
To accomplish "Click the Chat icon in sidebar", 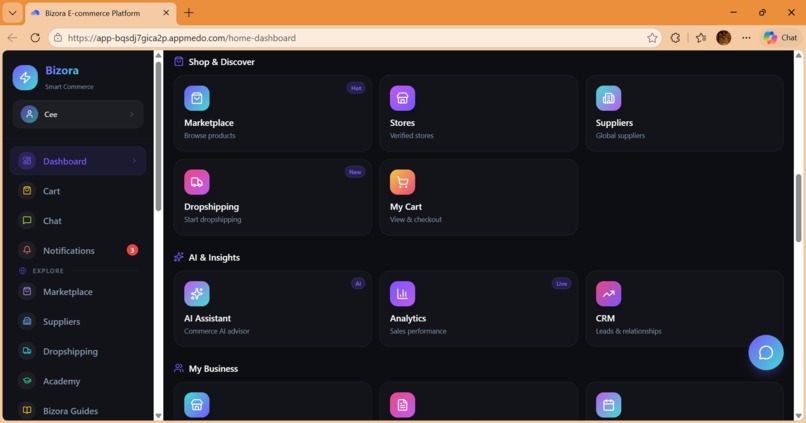I will point(27,220).
